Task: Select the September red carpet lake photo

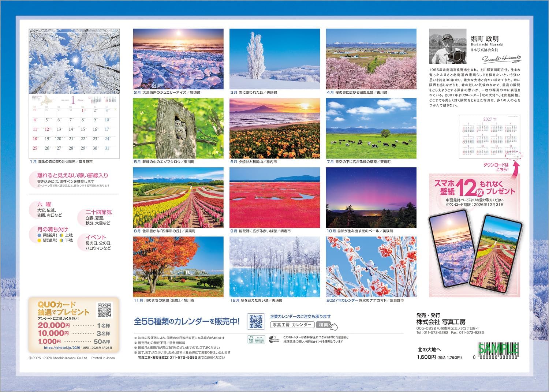Action: coord(275,197)
